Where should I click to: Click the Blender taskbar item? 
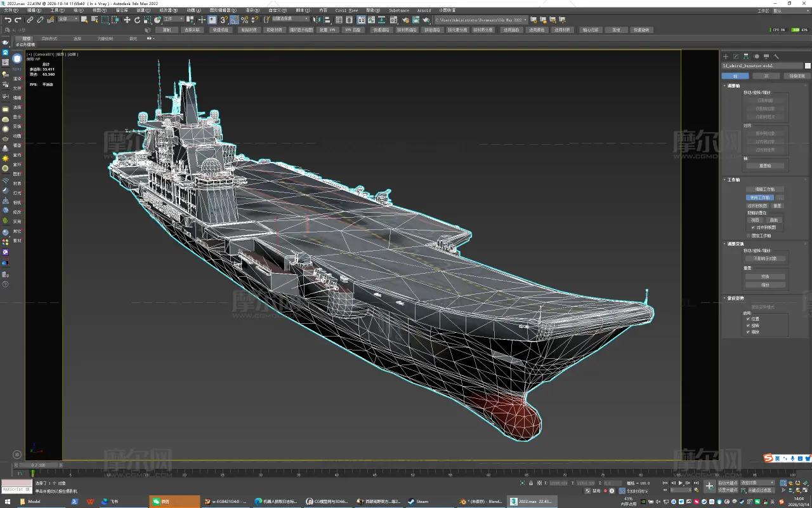click(x=482, y=502)
